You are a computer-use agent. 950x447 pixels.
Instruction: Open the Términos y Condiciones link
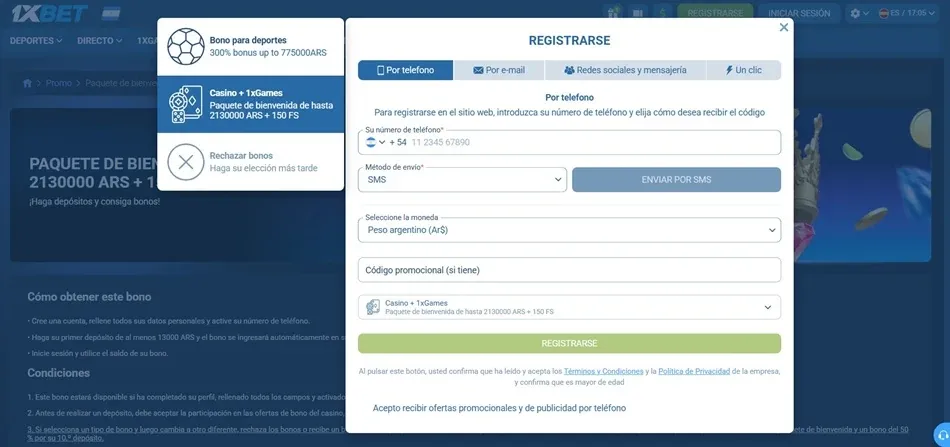point(603,371)
